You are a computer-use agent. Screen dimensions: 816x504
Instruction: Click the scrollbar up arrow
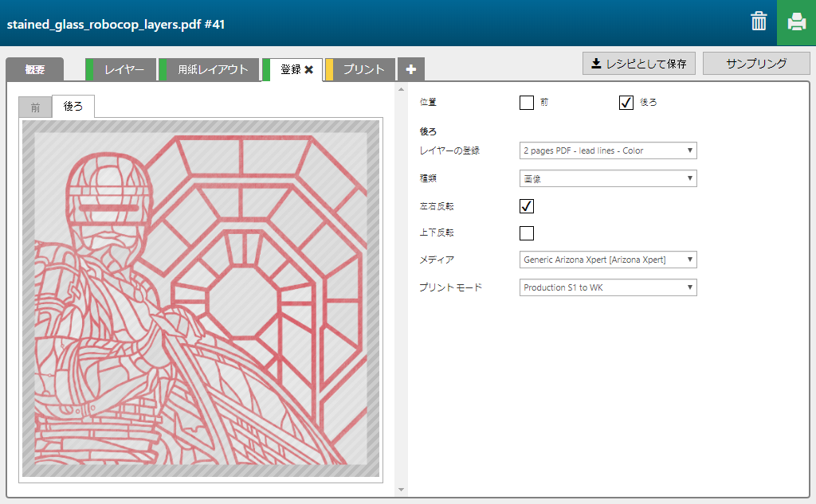(401, 89)
